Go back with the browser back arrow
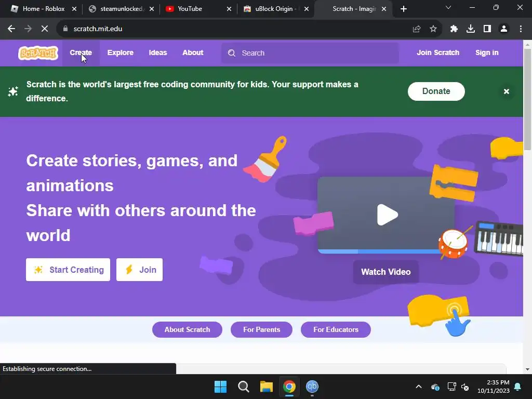532x399 pixels. coord(11,29)
